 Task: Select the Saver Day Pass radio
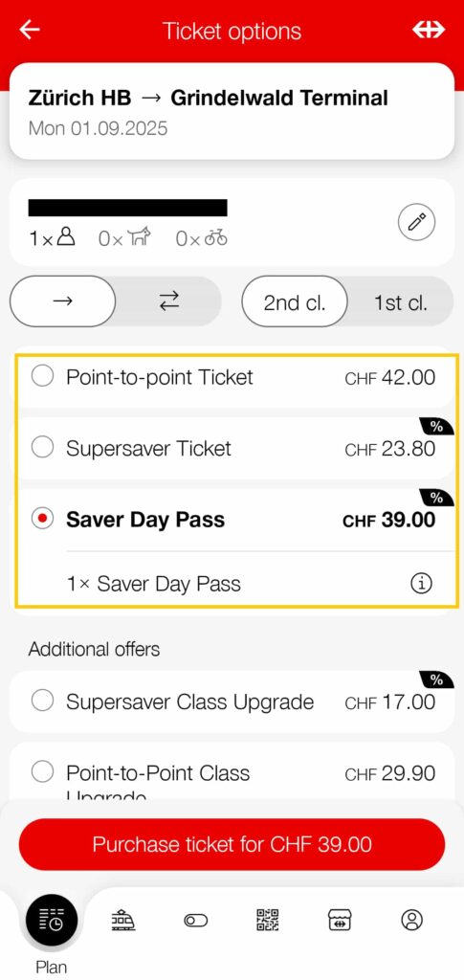(42, 520)
